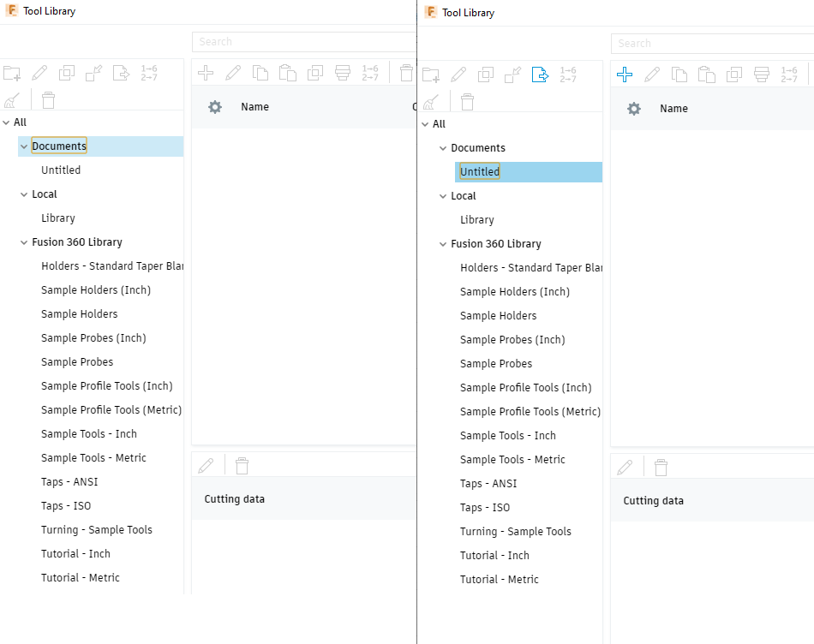Click paste tool clipboard icon in right window
Viewport: 814px width, 644px height.
(x=707, y=75)
